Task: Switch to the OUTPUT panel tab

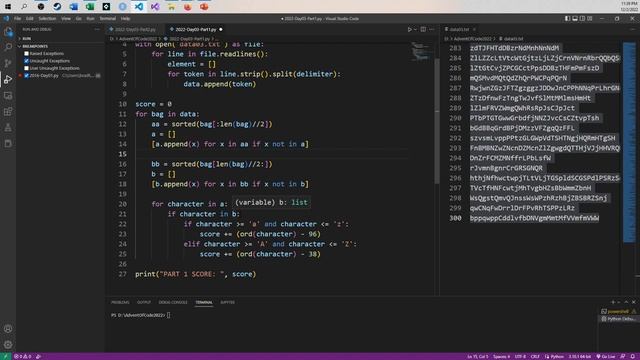Action: coord(144,302)
